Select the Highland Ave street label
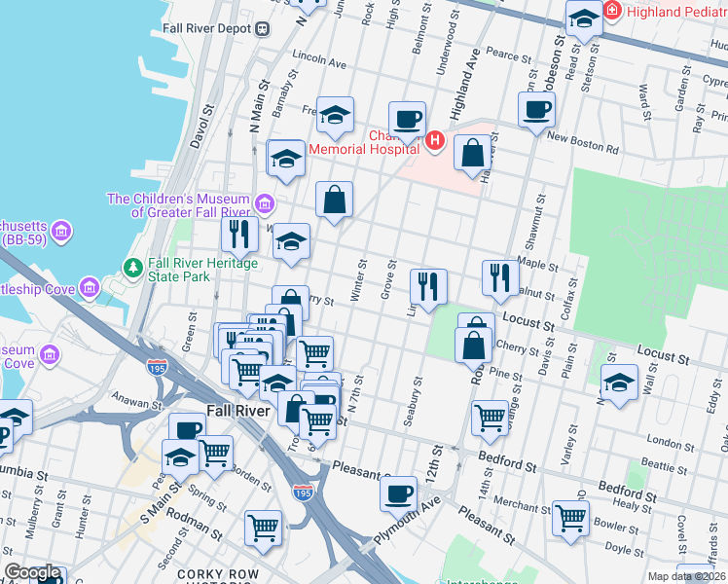The width and height of the screenshot is (728, 584). coord(465,84)
